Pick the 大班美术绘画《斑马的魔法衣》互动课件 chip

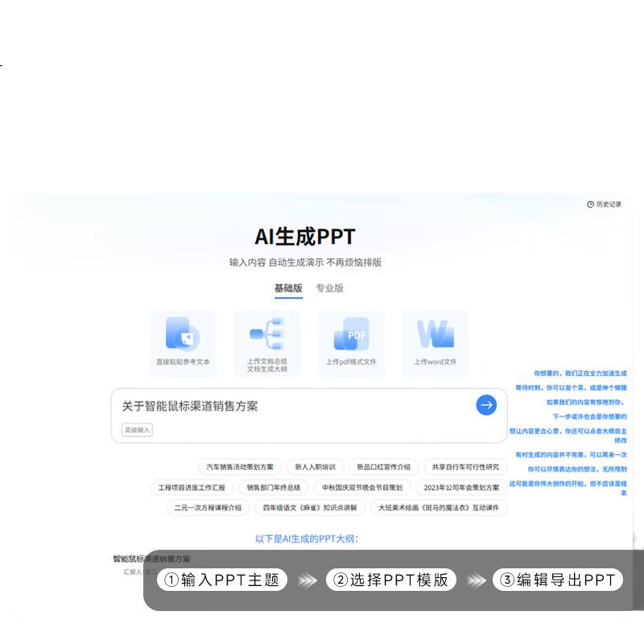439,508
